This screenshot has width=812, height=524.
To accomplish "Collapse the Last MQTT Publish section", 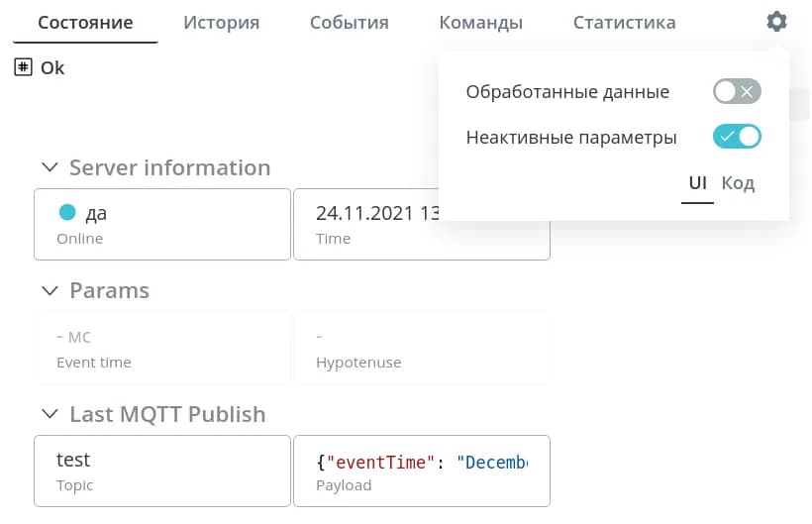I will [x=50, y=415].
